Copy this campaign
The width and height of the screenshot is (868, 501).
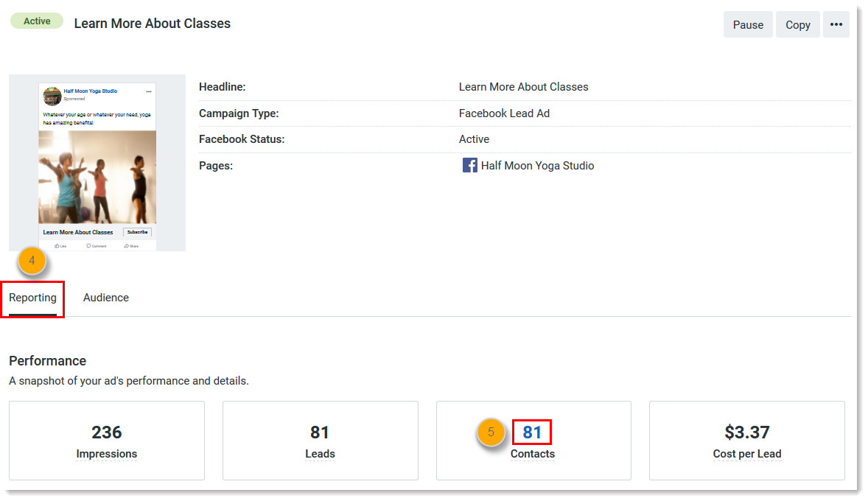point(797,24)
